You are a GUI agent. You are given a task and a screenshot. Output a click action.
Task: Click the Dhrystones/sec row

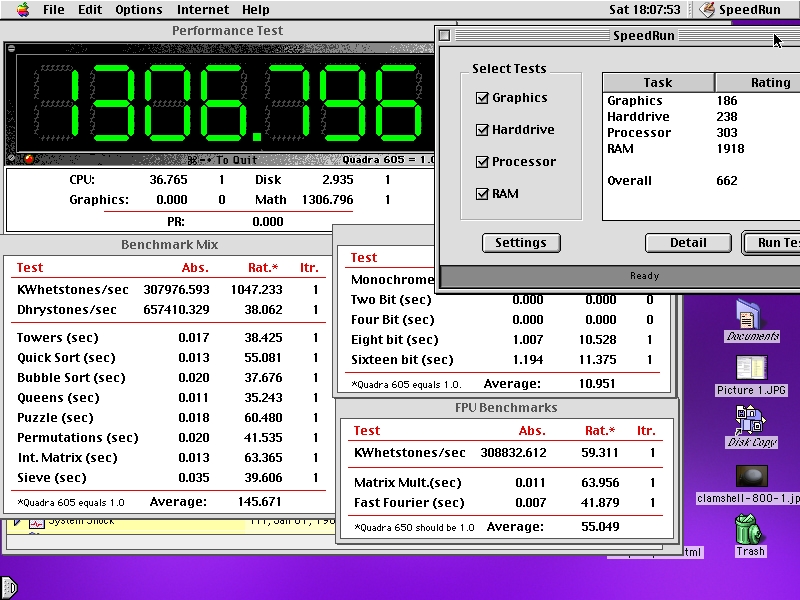click(168, 310)
